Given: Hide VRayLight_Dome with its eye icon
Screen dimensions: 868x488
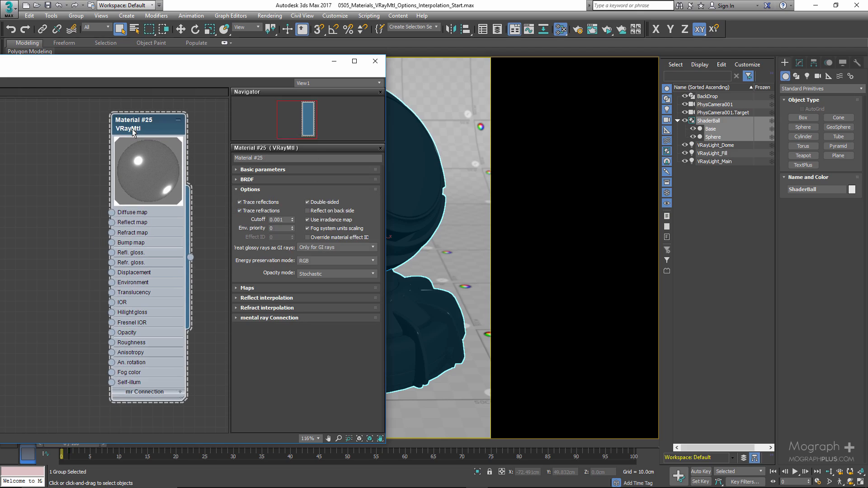Looking at the screenshot, I should click(x=684, y=145).
